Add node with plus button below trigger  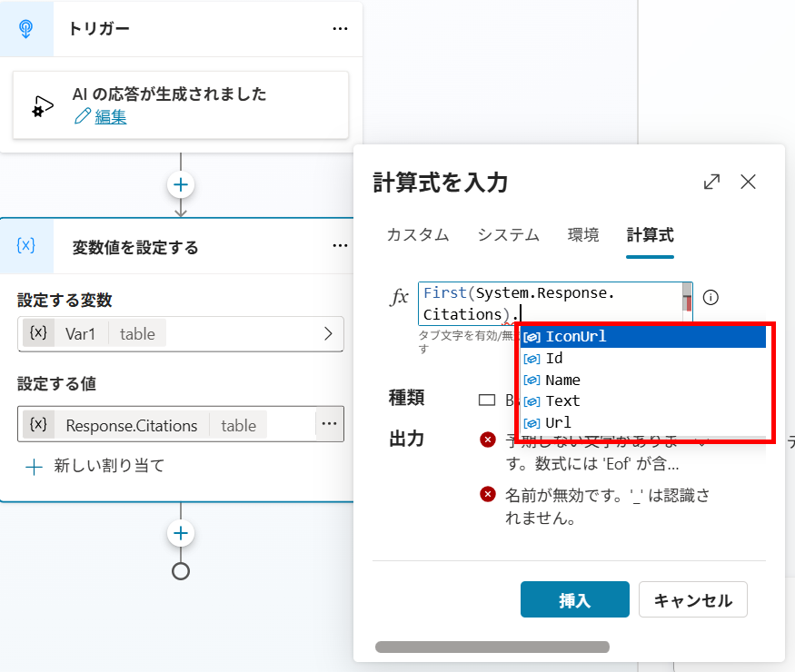[x=181, y=185]
